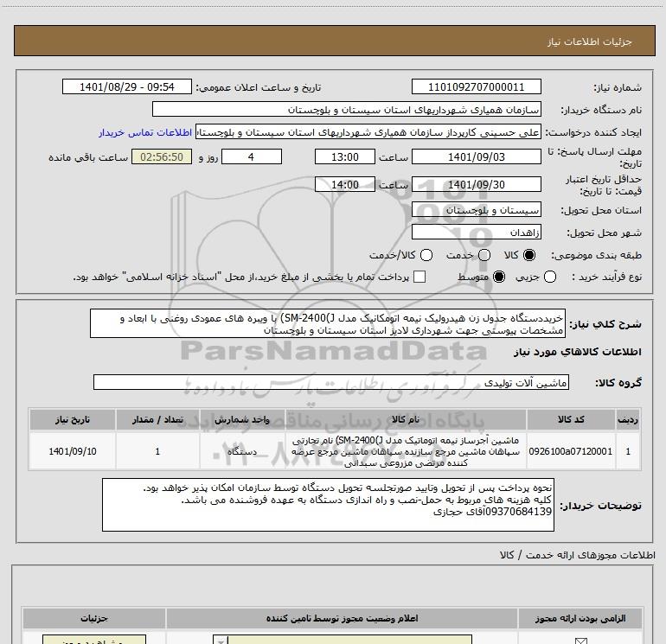Click the buyer notes text area
The image size is (666, 644).
click(328, 505)
